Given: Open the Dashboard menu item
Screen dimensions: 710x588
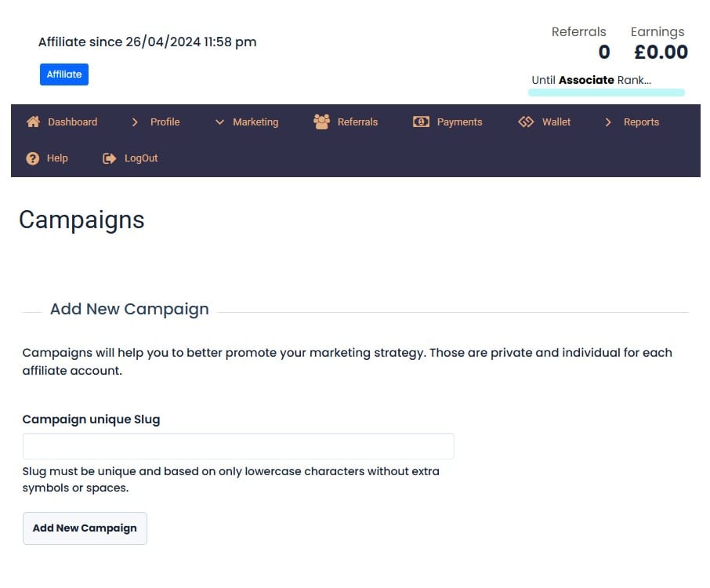Looking at the screenshot, I should (x=72, y=122).
